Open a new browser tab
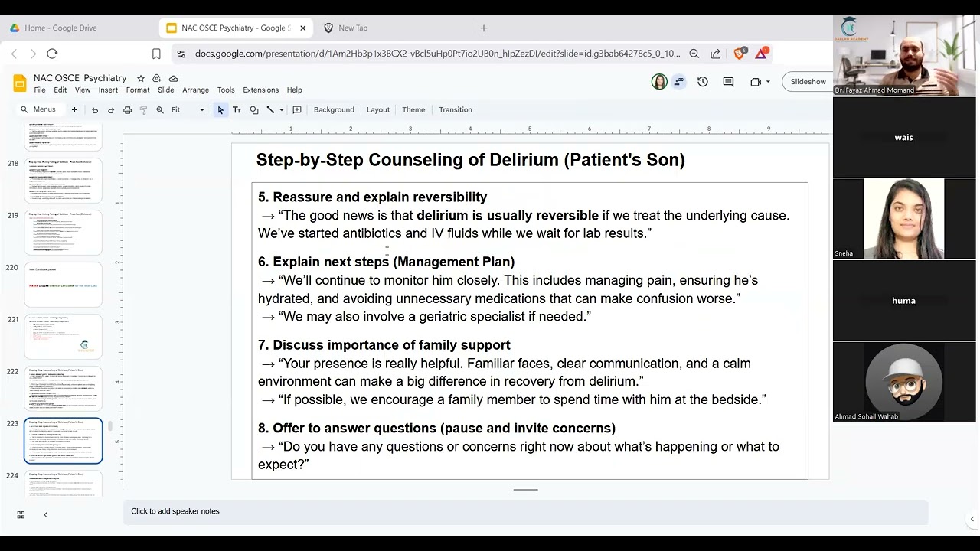This screenshot has height=551, width=980. [x=484, y=28]
